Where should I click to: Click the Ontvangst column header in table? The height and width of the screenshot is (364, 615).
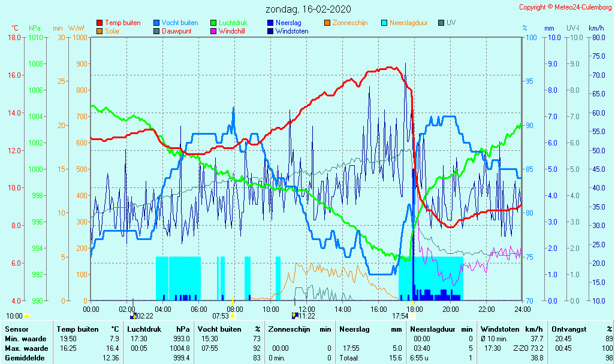568,329
